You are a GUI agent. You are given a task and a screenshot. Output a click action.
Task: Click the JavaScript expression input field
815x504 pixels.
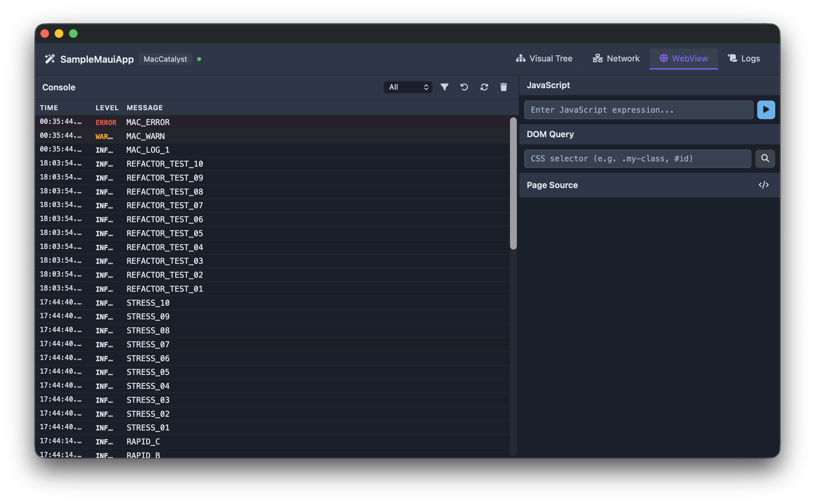[x=638, y=110]
